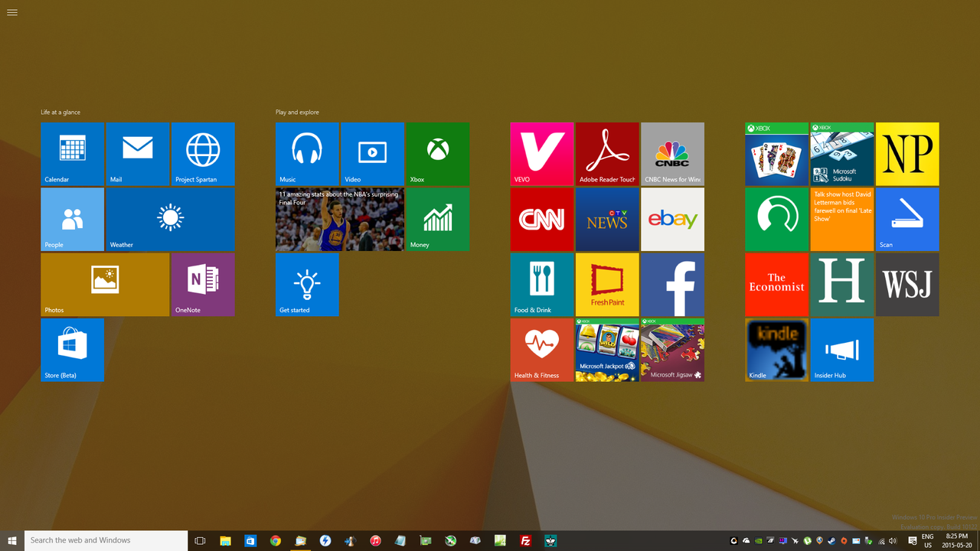Screen dimensions: 980x551
Task: Open the CNN tile
Action: pos(542,219)
